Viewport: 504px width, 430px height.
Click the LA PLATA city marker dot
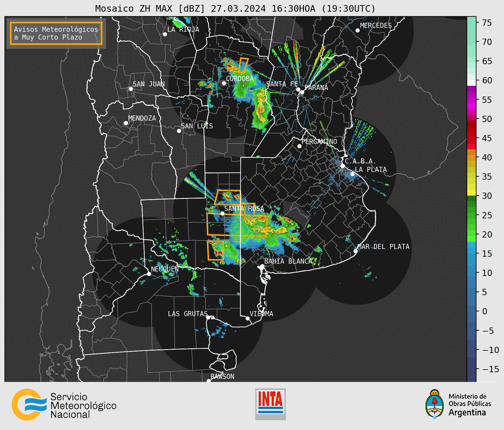pos(353,174)
